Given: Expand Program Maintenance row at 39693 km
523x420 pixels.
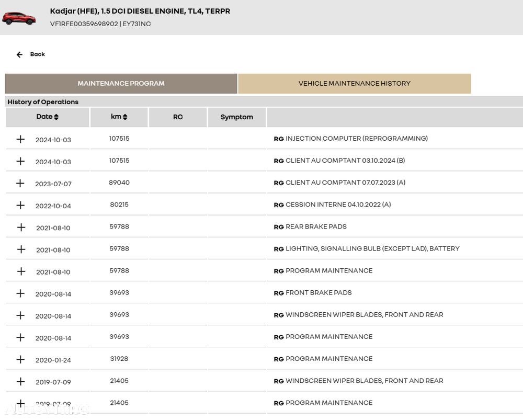Looking at the screenshot, I should coord(21,337).
